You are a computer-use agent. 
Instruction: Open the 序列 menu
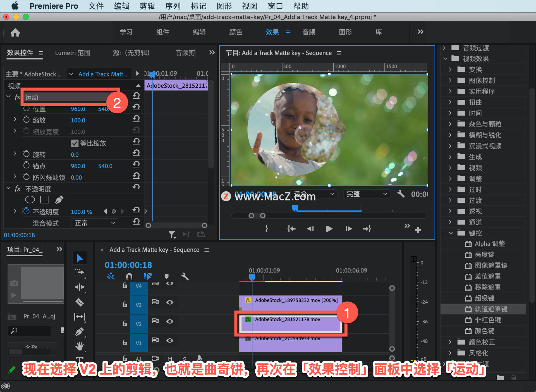click(173, 6)
